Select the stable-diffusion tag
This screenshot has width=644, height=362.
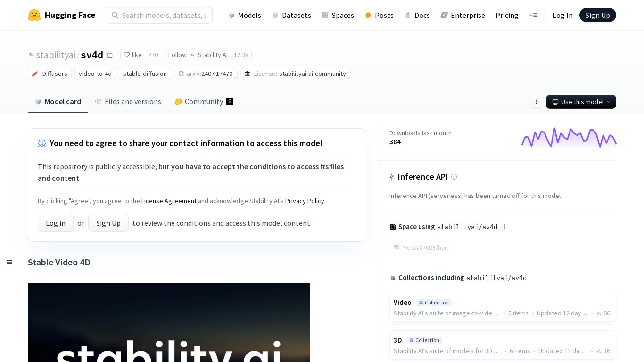pos(145,74)
